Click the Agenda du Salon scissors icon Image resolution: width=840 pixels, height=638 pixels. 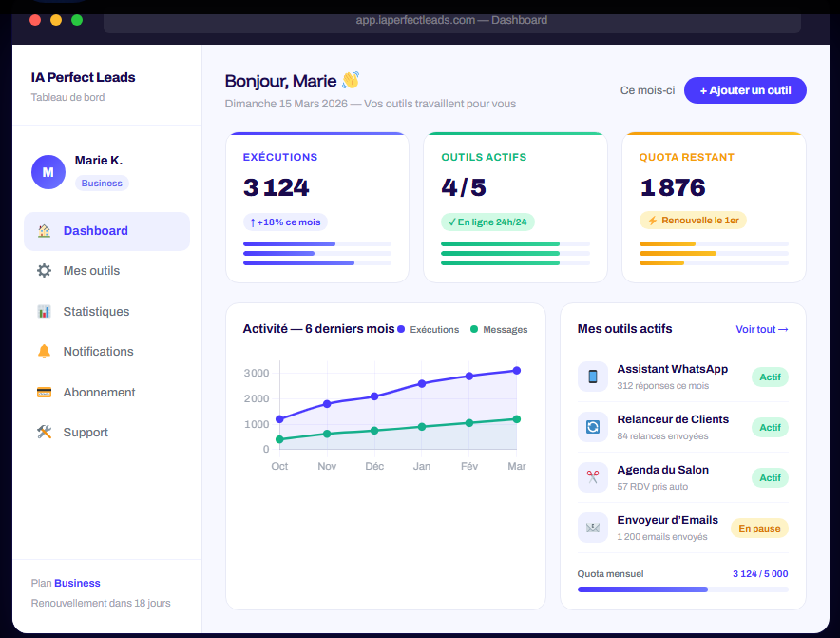[x=593, y=477]
